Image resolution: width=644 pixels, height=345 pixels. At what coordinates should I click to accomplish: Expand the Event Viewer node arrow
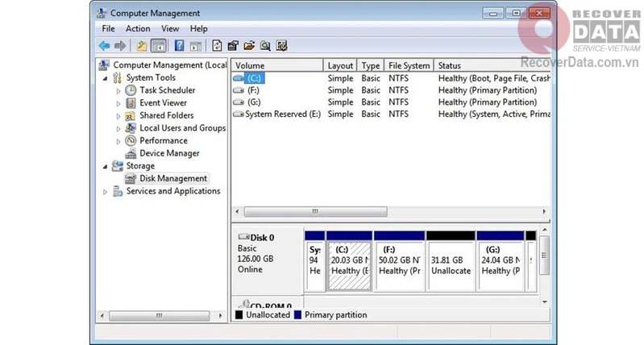point(118,103)
